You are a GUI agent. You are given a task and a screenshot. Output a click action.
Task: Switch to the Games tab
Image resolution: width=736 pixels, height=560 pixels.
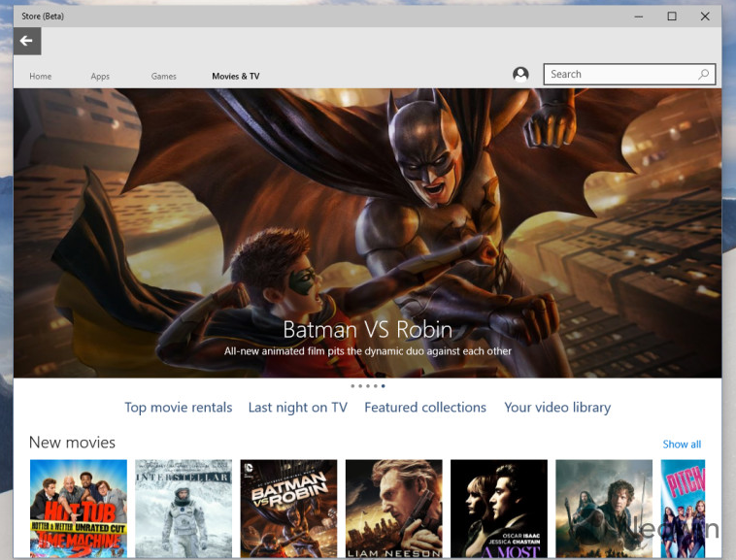pyautogui.click(x=164, y=76)
